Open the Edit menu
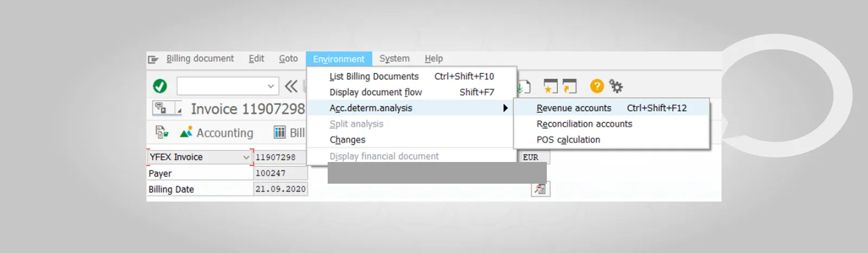868x253 pixels. [x=256, y=59]
